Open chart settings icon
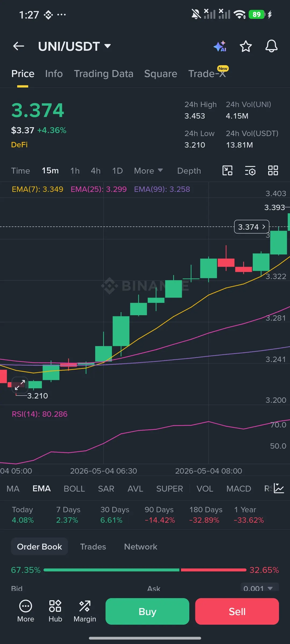 (x=250, y=170)
